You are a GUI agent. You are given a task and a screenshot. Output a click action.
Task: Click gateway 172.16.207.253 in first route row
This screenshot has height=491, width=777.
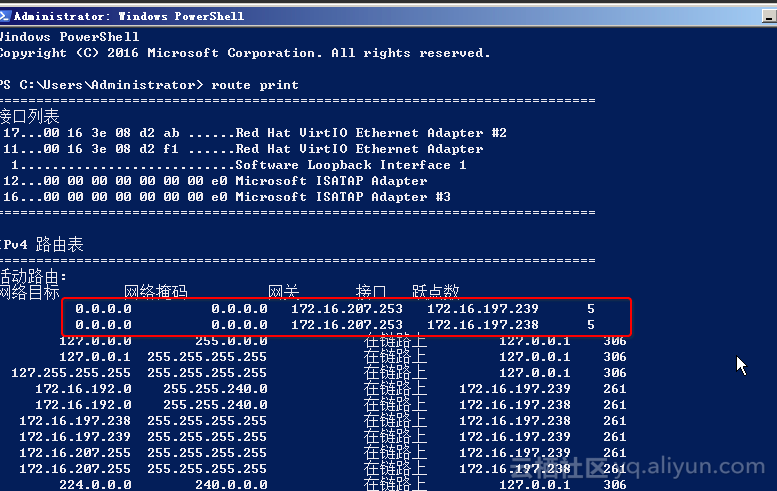tap(346, 309)
